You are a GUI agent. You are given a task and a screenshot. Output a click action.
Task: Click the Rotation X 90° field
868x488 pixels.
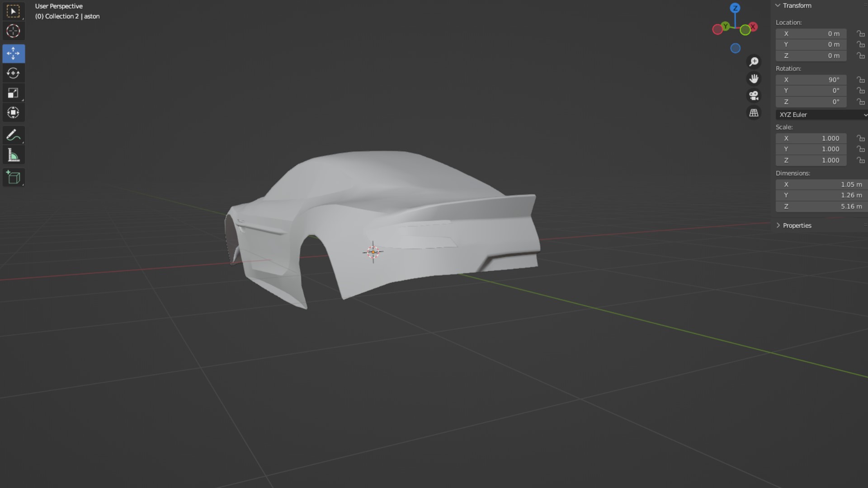click(x=811, y=80)
